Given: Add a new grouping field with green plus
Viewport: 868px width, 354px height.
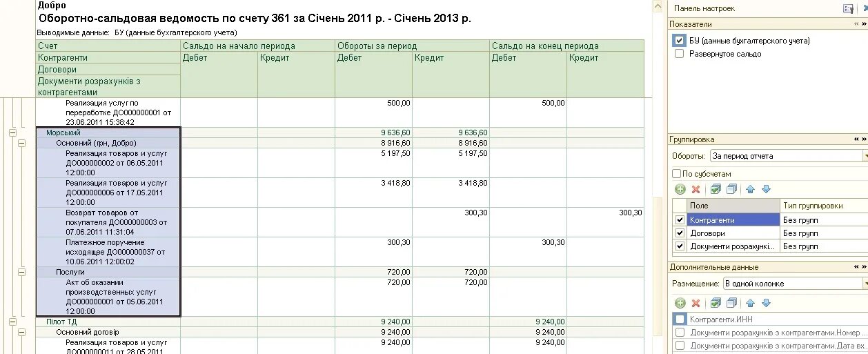Looking at the screenshot, I should (x=680, y=189).
